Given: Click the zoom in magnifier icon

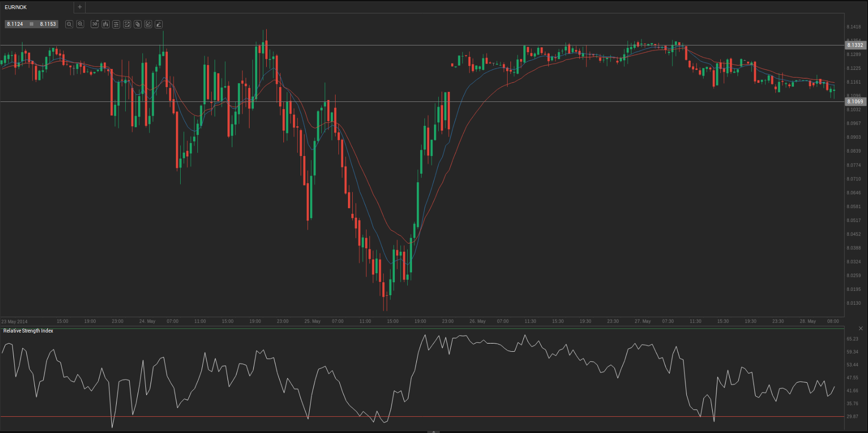Looking at the screenshot, I should click(x=80, y=24).
